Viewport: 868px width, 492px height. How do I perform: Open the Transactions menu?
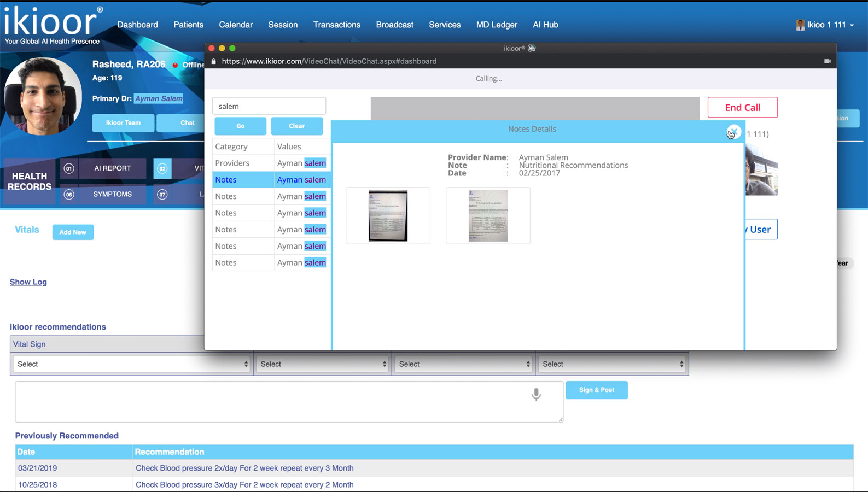click(x=336, y=25)
